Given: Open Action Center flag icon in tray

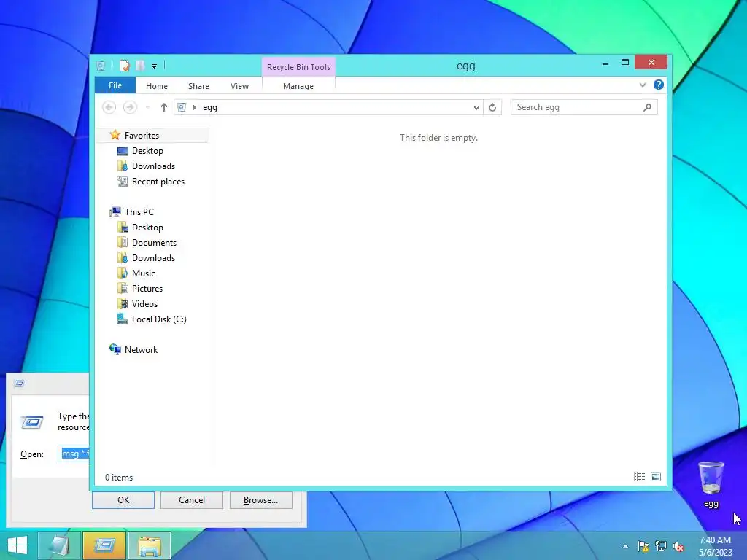Looking at the screenshot, I should tap(643, 546).
